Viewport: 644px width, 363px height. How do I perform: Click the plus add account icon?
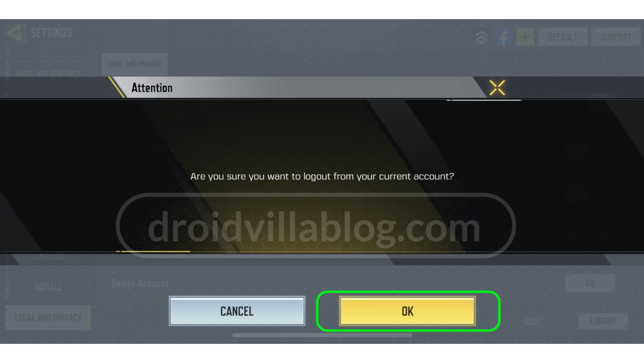point(526,37)
